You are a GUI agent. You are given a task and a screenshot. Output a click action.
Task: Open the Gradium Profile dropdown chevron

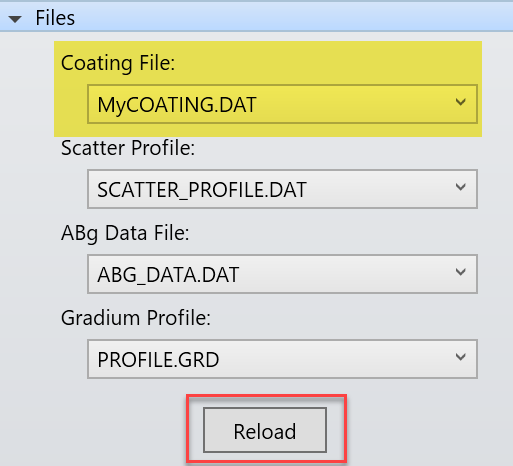click(461, 357)
